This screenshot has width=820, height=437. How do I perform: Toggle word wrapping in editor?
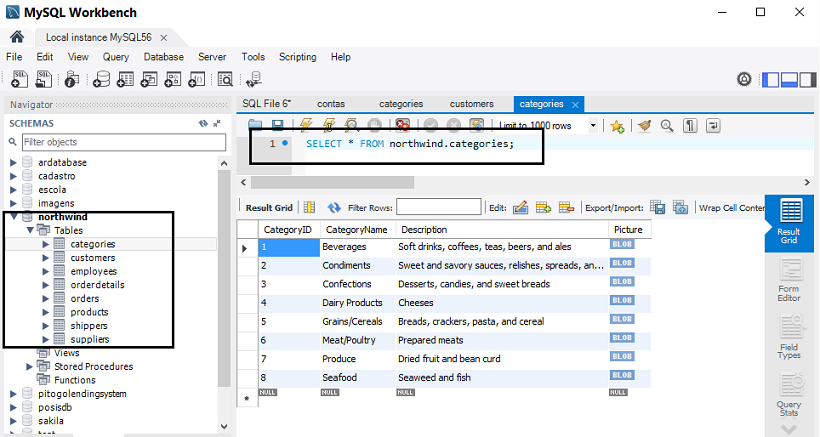point(713,126)
